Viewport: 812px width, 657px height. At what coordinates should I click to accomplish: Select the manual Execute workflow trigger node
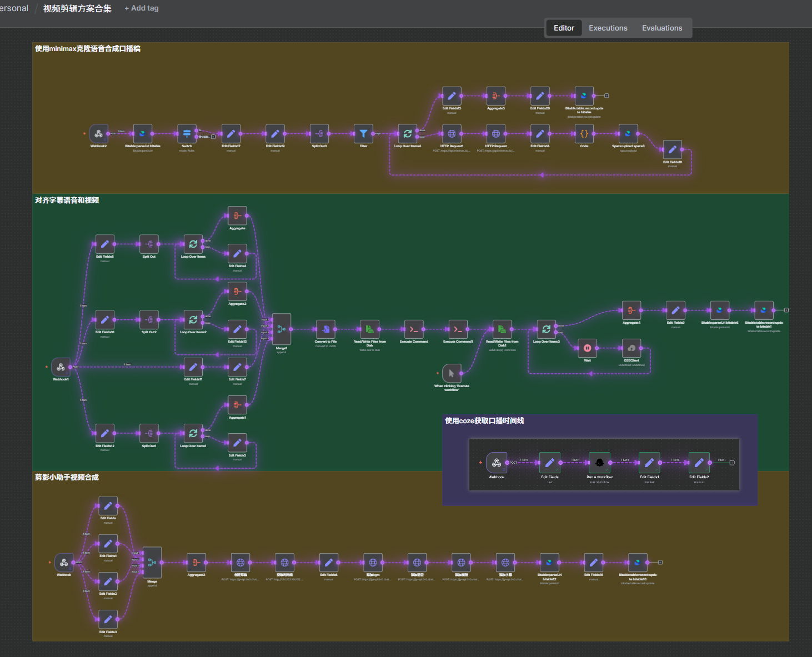pyautogui.click(x=452, y=373)
